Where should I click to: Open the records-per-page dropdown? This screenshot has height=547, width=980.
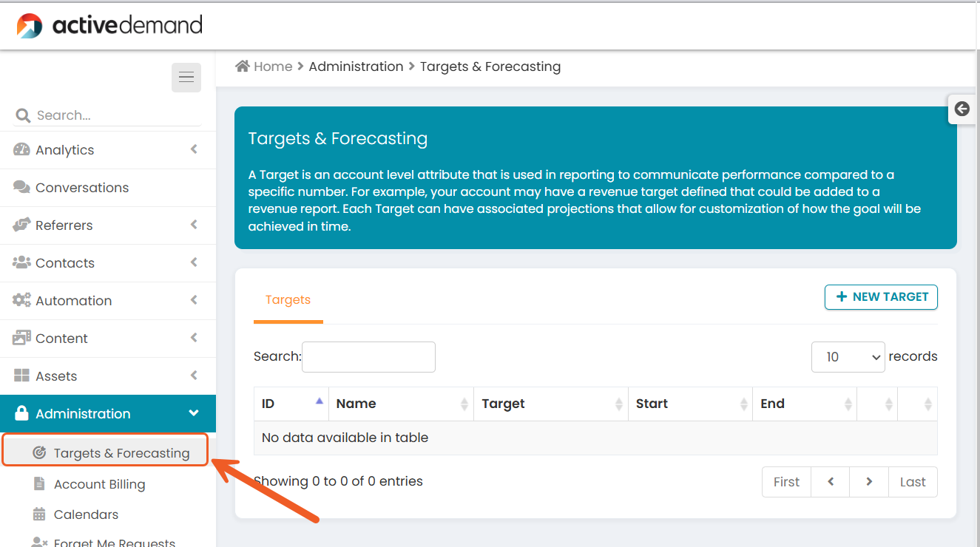point(848,357)
